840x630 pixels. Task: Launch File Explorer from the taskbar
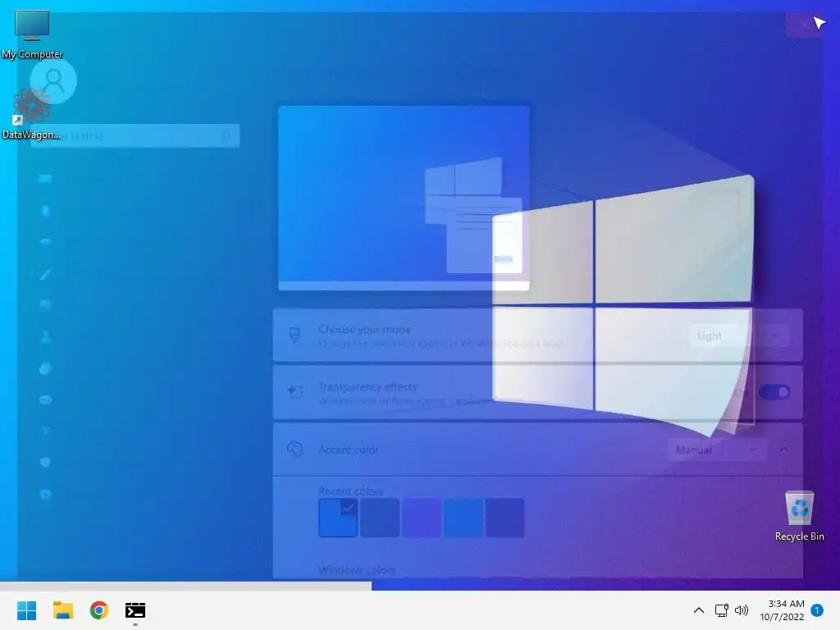tap(62, 610)
